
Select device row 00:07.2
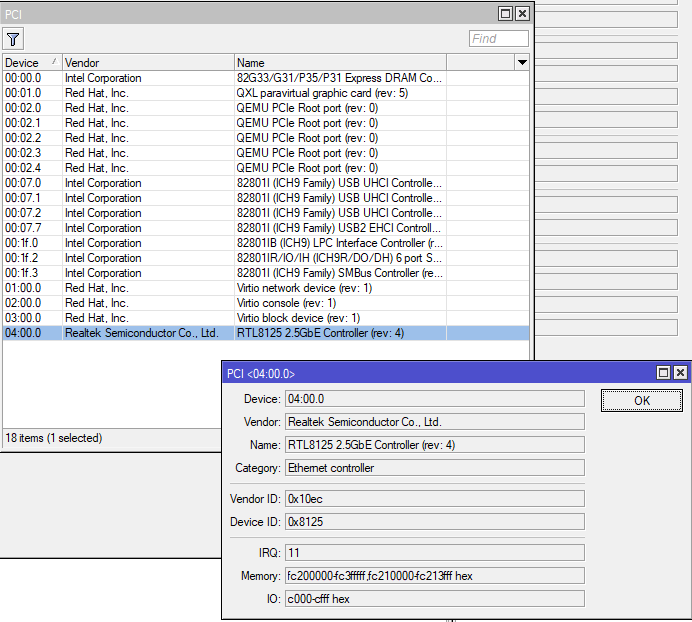point(266,213)
